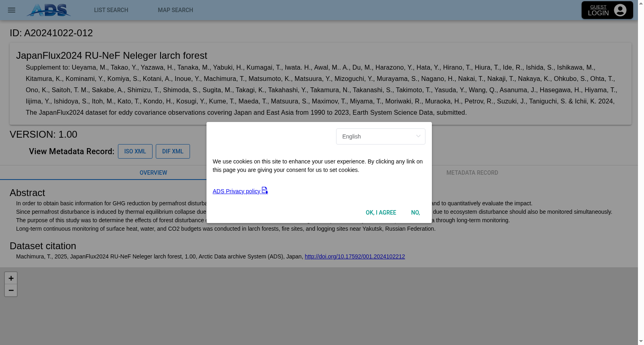View the ISO XML metadata record
This screenshot has width=644, height=345.
pos(135,151)
